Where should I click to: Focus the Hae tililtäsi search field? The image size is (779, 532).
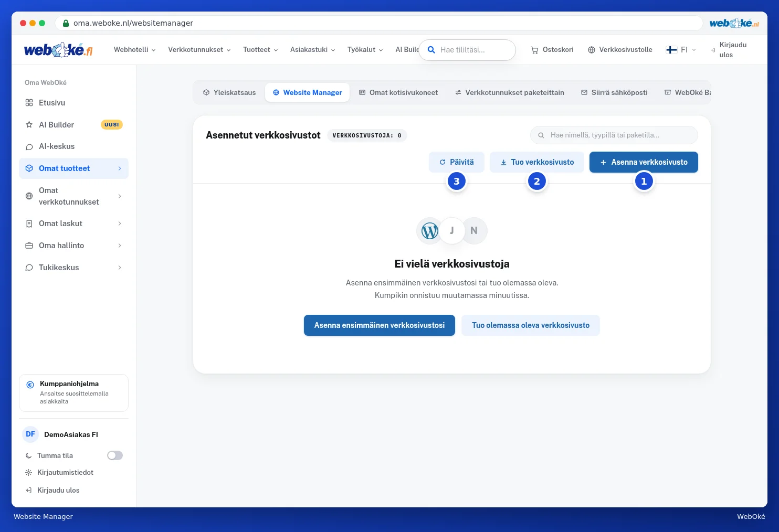[467, 50]
